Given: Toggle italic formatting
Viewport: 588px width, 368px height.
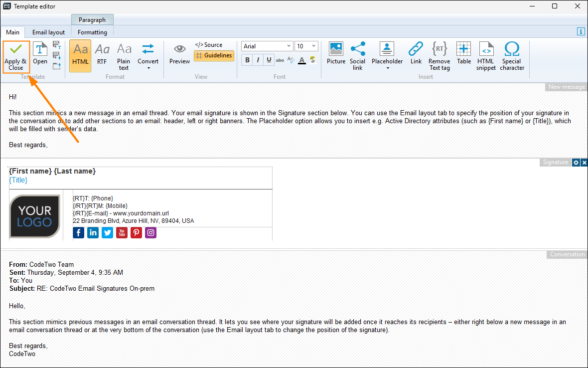Looking at the screenshot, I should pyautogui.click(x=258, y=60).
